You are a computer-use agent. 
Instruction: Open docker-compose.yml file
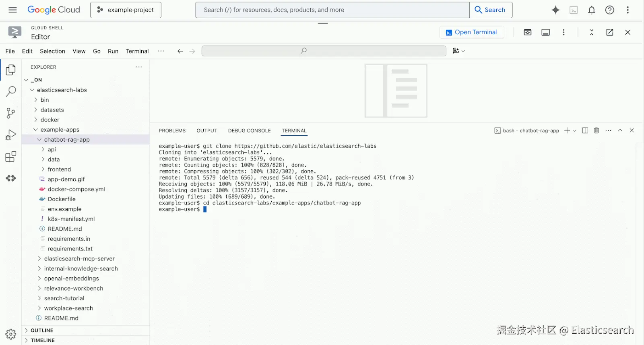click(x=76, y=189)
